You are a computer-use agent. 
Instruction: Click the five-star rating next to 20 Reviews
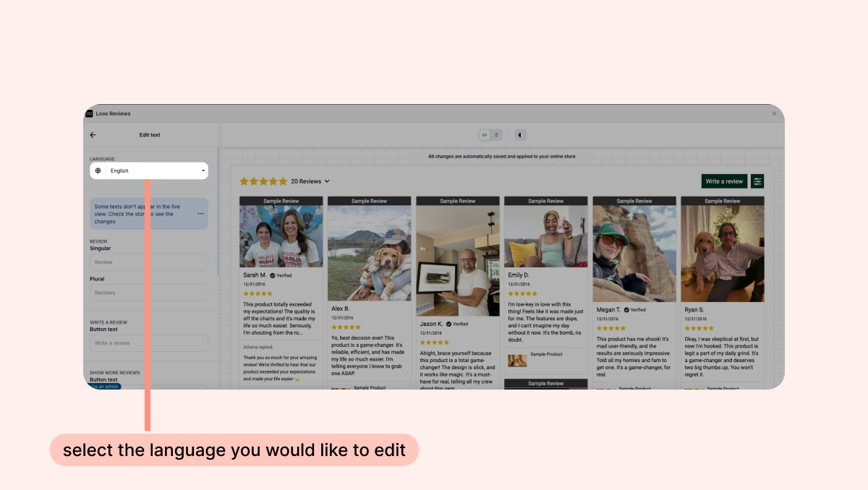point(263,181)
